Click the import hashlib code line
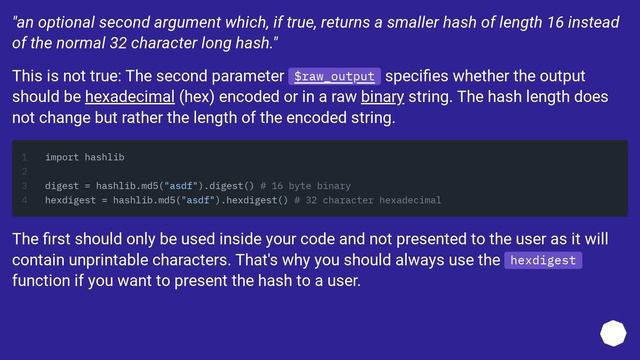 pyautogui.click(x=84, y=157)
